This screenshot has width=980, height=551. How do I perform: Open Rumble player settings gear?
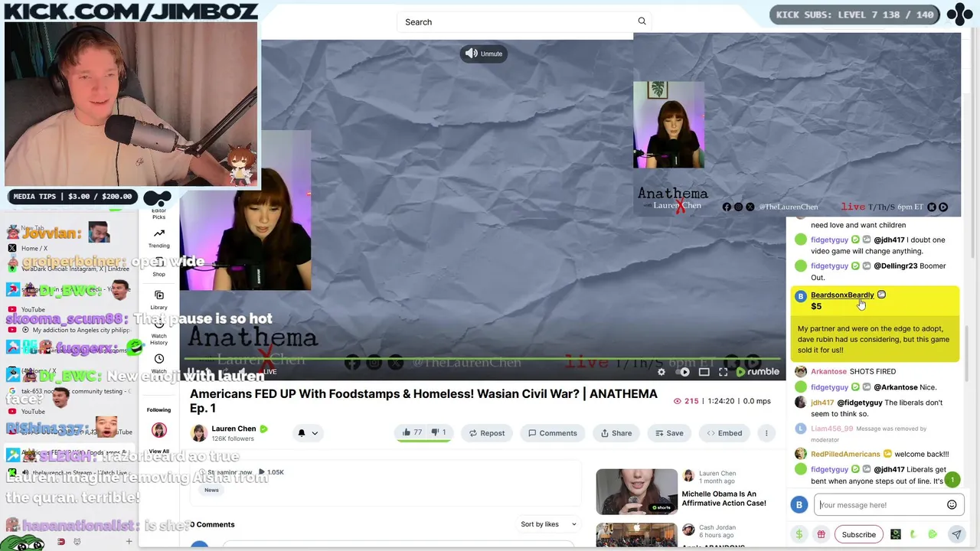point(661,372)
